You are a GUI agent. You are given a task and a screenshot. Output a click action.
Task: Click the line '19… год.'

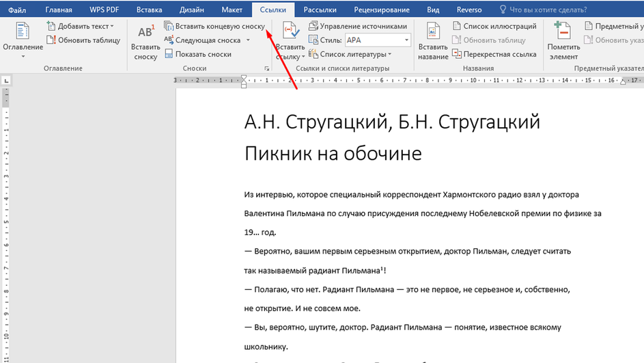tap(260, 232)
